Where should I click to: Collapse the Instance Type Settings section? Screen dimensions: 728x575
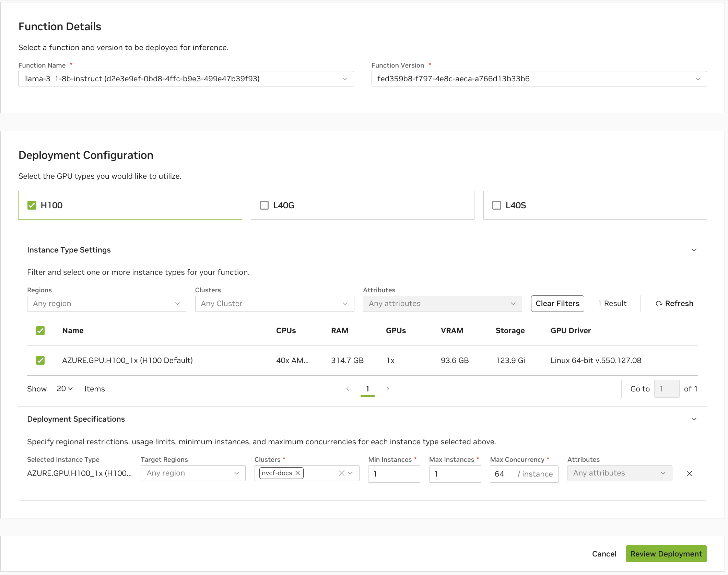(694, 250)
